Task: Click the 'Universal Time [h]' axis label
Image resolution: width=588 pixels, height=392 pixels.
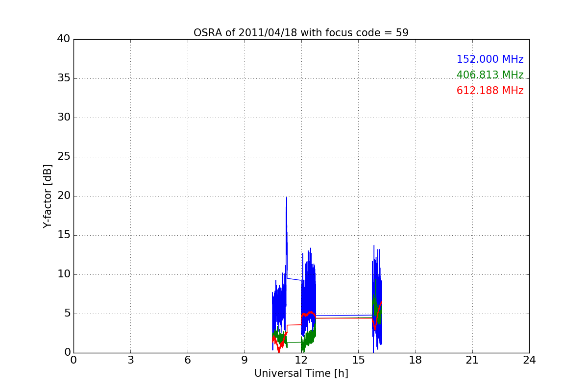Action: pyautogui.click(x=301, y=373)
